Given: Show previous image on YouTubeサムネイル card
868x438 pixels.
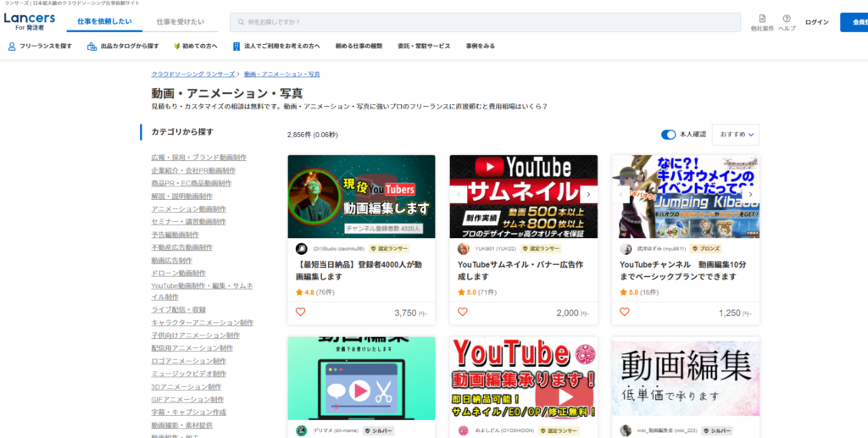Looking at the screenshot, I should tap(459, 195).
